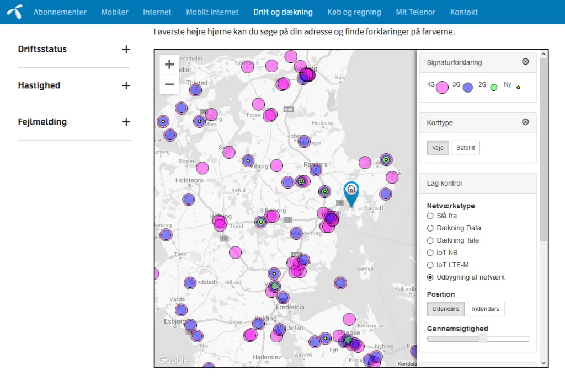Click the Kortdata attribution link
The image size is (565, 392).
(x=407, y=363)
